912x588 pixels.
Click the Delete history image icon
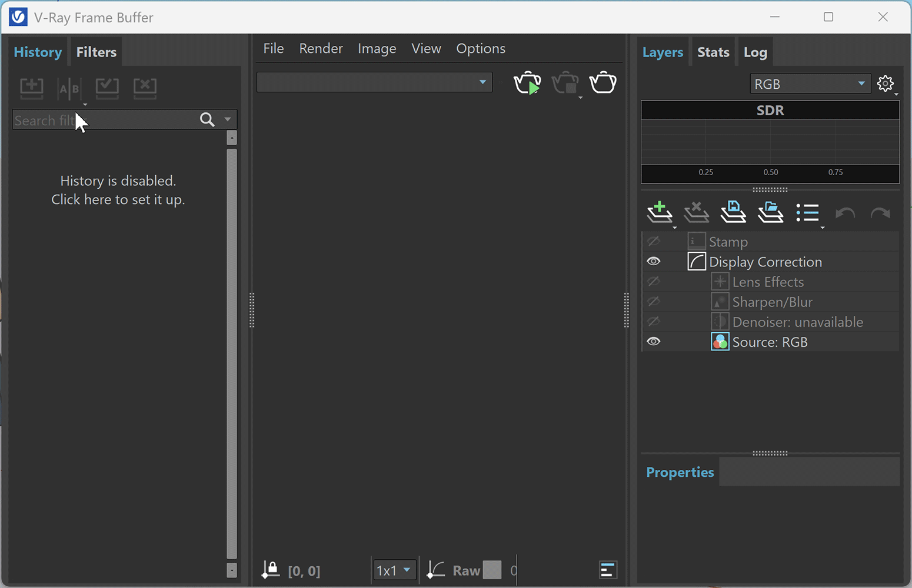[x=145, y=88]
